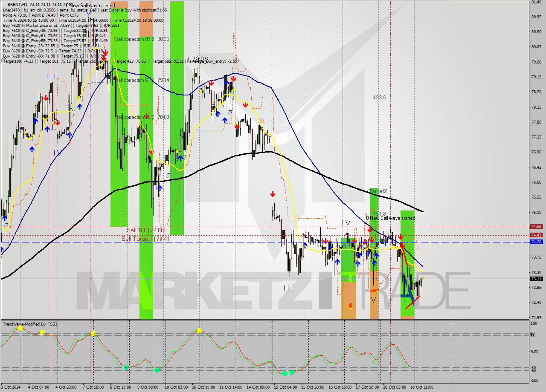This screenshot has height=392, width=546.
Task: Click the 11 Oct 14:00 time axis label
Action: click(x=230, y=387)
